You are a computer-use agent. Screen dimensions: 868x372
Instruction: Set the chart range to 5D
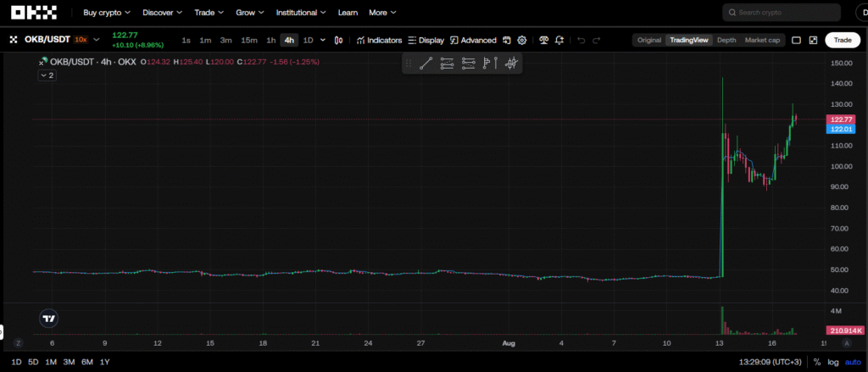click(33, 362)
